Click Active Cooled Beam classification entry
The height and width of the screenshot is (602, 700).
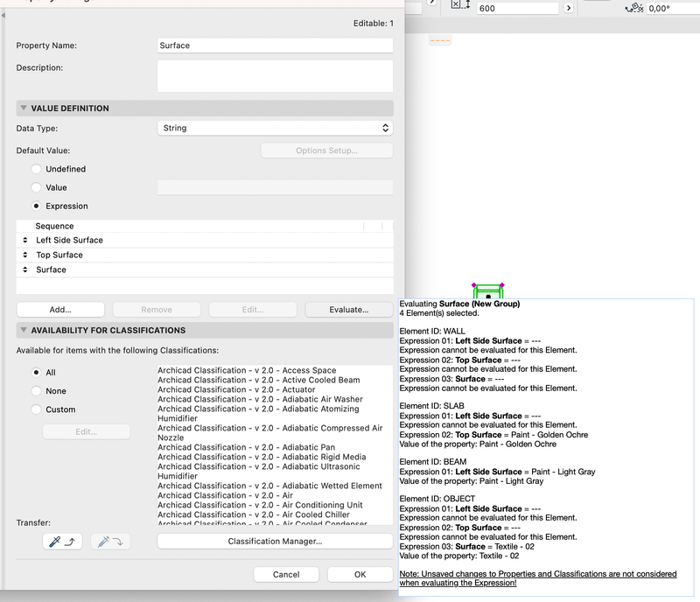259,380
